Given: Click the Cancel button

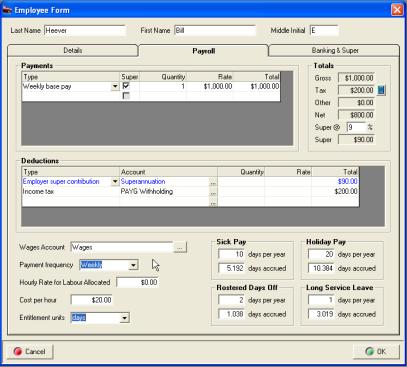Looking at the screenshot, I should coord(30,351).
